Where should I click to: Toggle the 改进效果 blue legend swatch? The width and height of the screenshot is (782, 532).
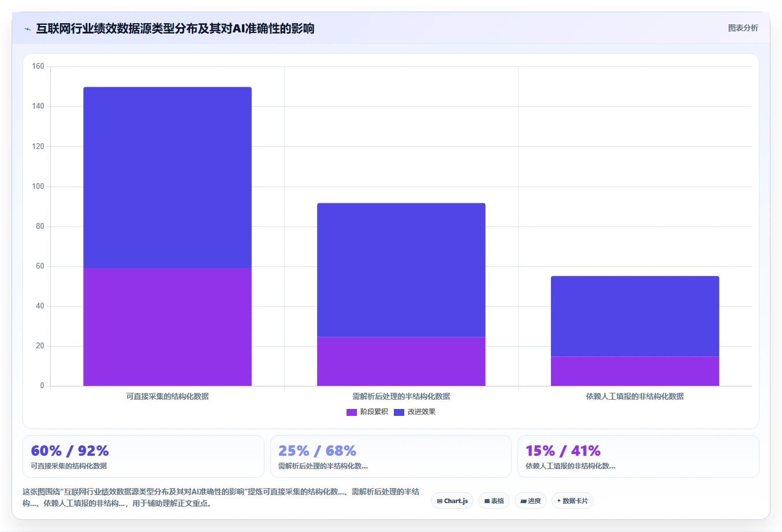399,412
